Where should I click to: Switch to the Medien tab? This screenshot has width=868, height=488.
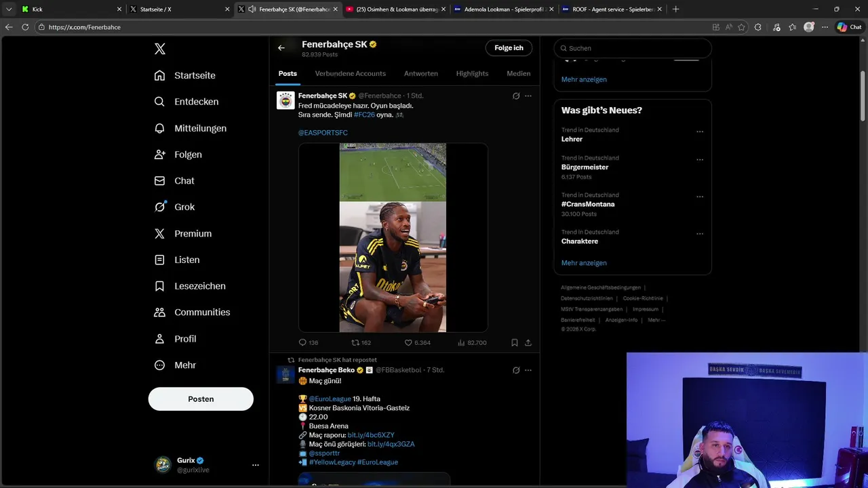[519, 73]
